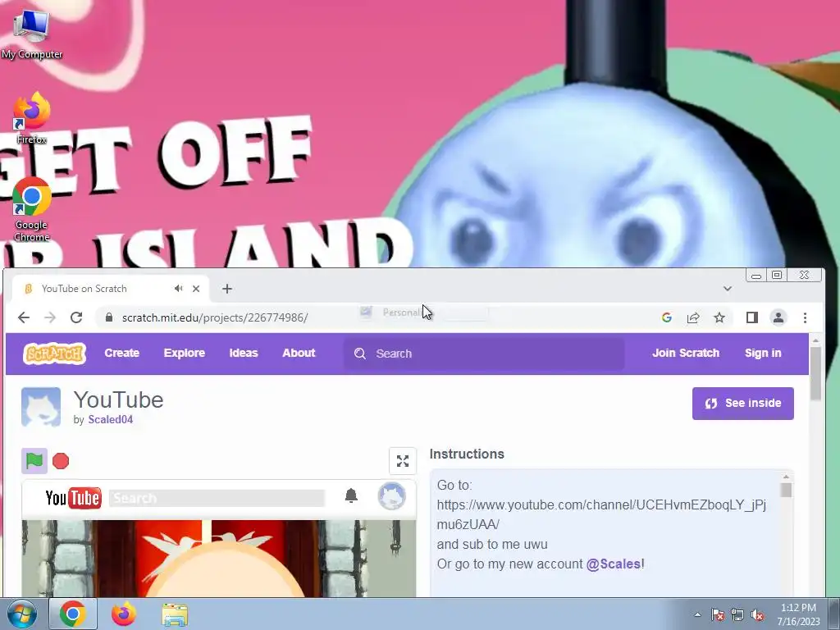Open the project author avatar

(41, 407)
